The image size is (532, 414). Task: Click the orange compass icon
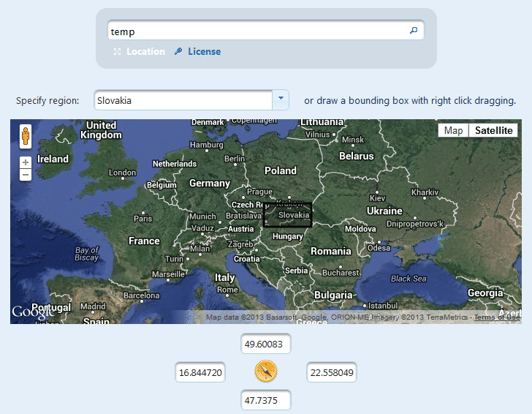266,371
